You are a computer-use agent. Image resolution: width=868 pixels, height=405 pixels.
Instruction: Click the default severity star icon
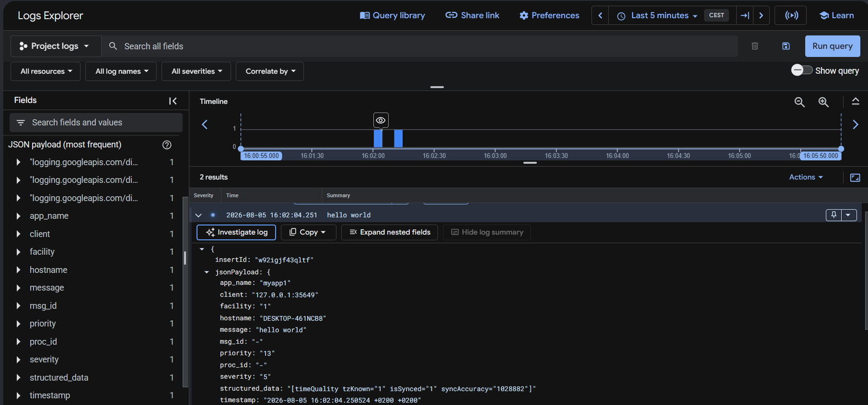(213, 215)
